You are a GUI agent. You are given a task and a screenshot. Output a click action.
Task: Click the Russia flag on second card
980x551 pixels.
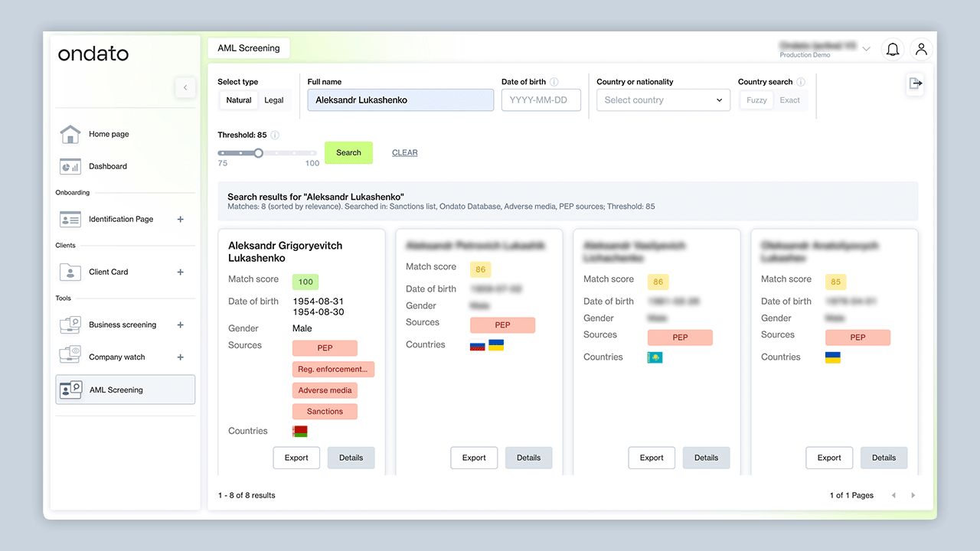478,345
